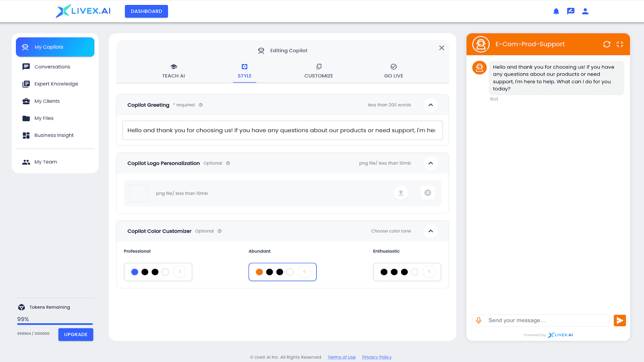This screenshot has width=644, height=362.
Task: Refresh the E-Com-Prod-Support chat preview
Action: pos(607,44)
